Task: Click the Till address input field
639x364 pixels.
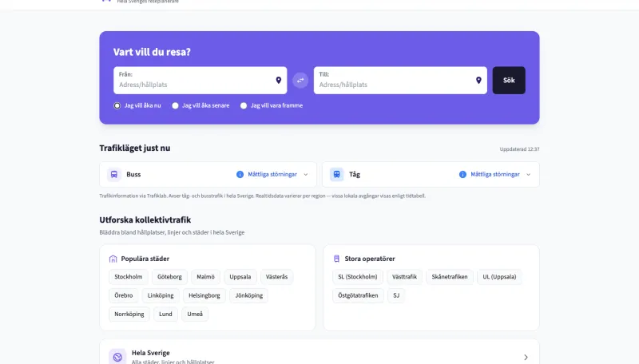Action: click(400, 80)
